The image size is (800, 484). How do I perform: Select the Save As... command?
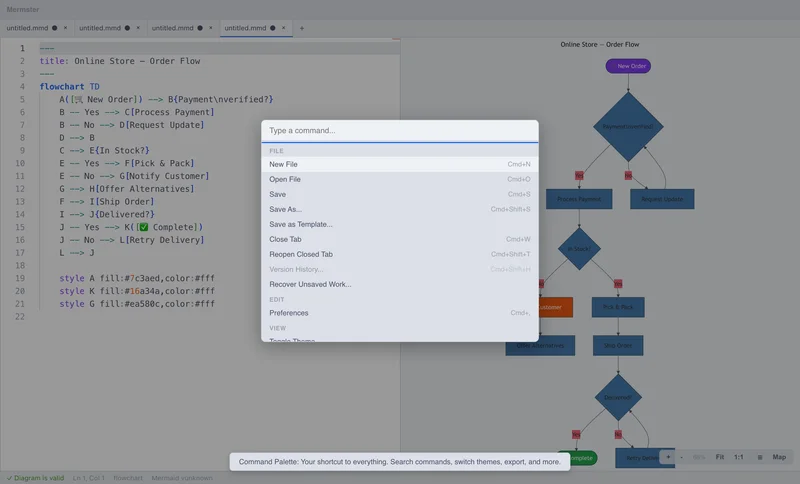point(399,209)
